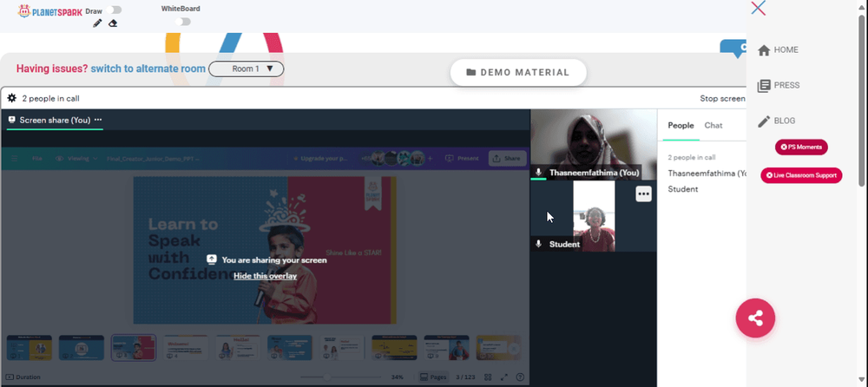868x387 pixels.
Task: Click the HOME house icon
Action: (764, 49)
